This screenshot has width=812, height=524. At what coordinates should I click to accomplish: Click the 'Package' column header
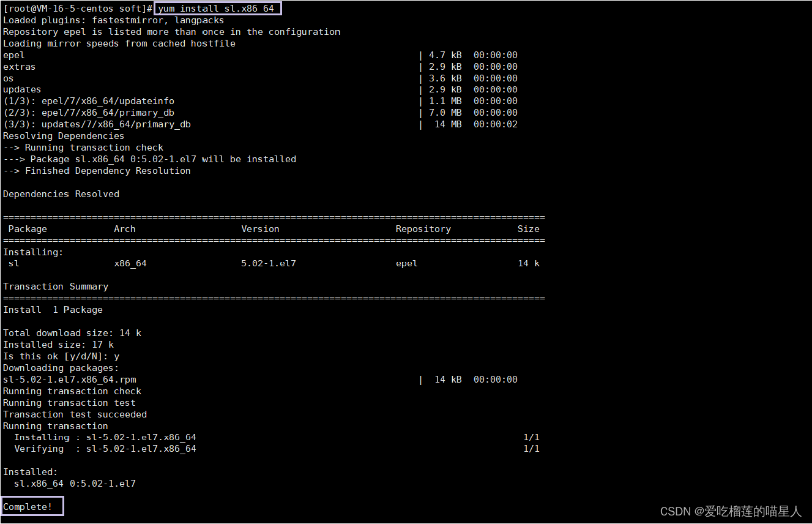(x=28, y=229)
